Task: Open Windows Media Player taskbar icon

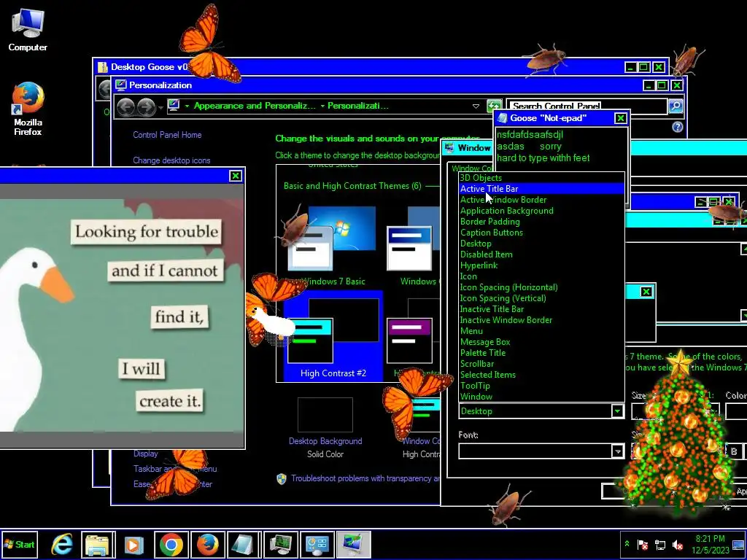Action: coord(134,544)
